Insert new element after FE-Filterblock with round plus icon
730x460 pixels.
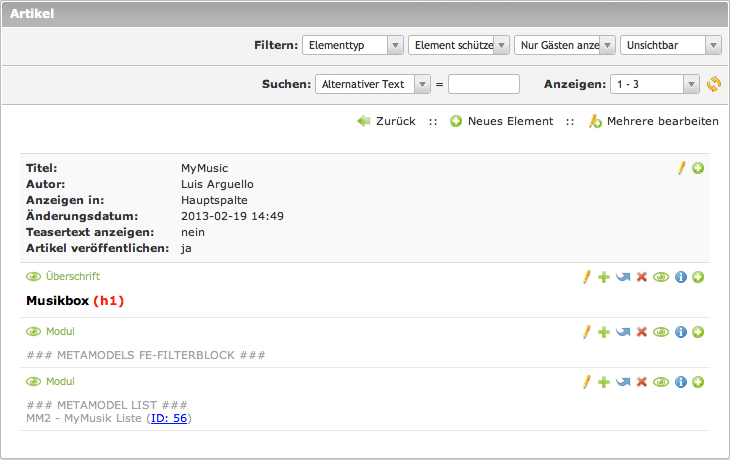point(698,332)
